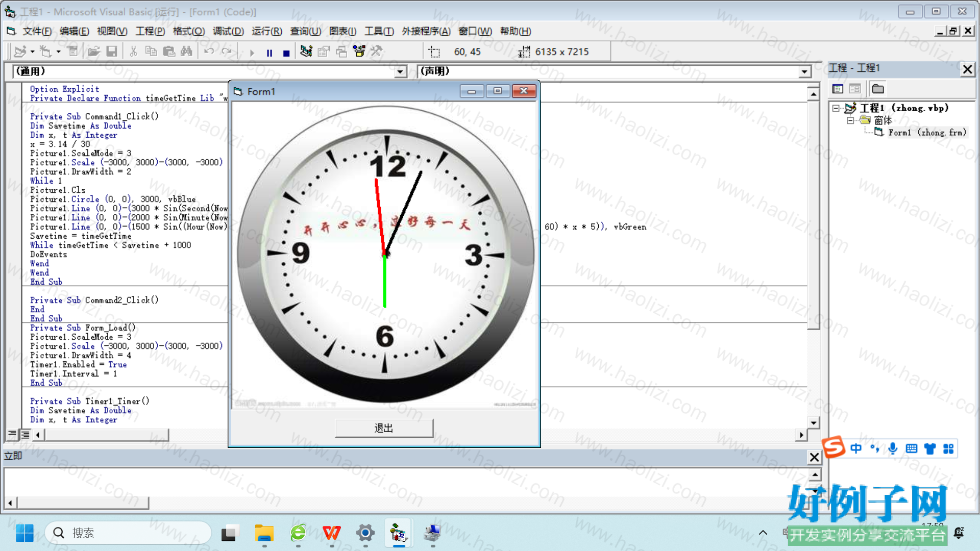Open the 帮助(H) menu

coord(516,32)
